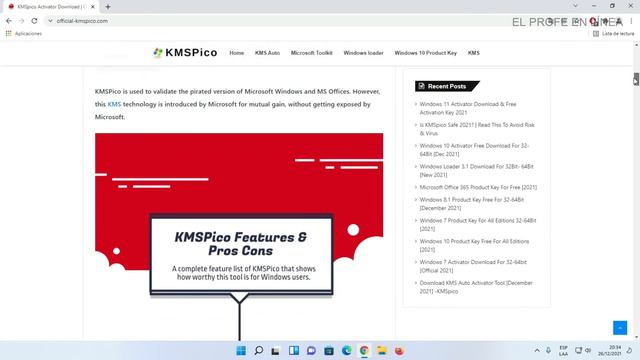The image size is (640, 360).
Task: Open the Windows Start menu
Action: [241, 351]
